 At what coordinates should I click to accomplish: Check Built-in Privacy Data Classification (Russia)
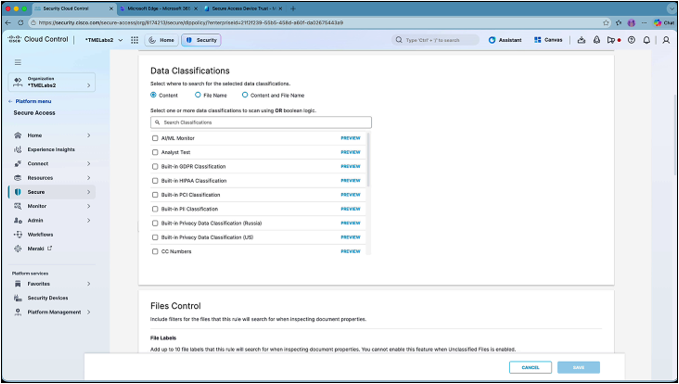[x=155, y=223]
